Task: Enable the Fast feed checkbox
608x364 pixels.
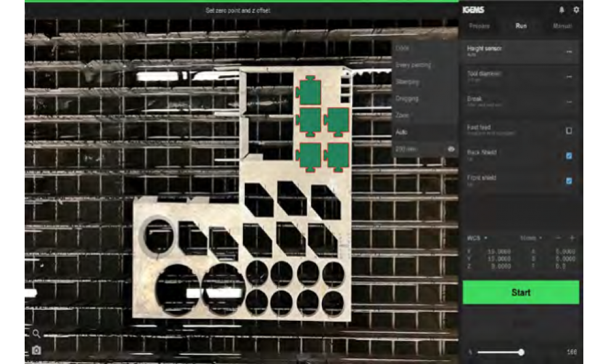Action: click(x=569, y=131)
